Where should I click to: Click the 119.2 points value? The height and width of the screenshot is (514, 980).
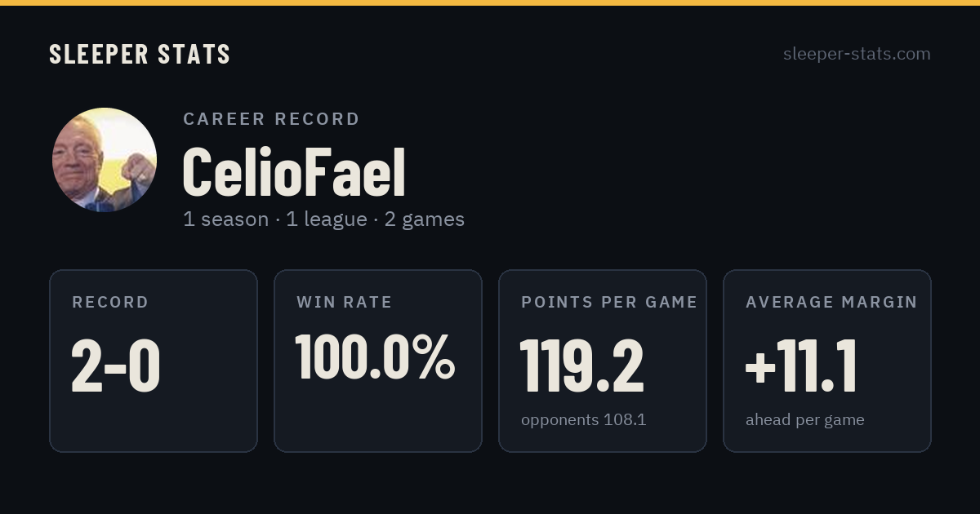click(x=582, y=366)
